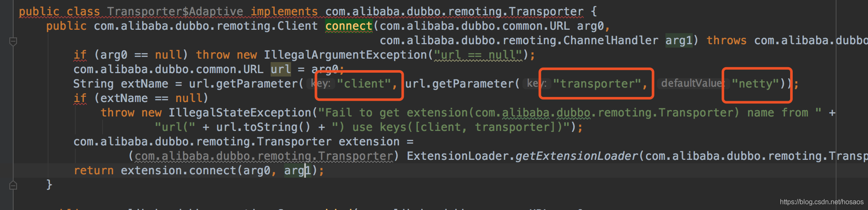Click the highlighted connect method name
868x210 pixels.
(348, 26)
